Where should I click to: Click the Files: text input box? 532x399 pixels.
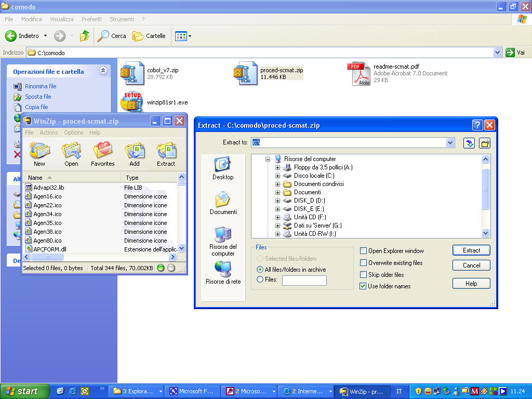click(304, 280)
